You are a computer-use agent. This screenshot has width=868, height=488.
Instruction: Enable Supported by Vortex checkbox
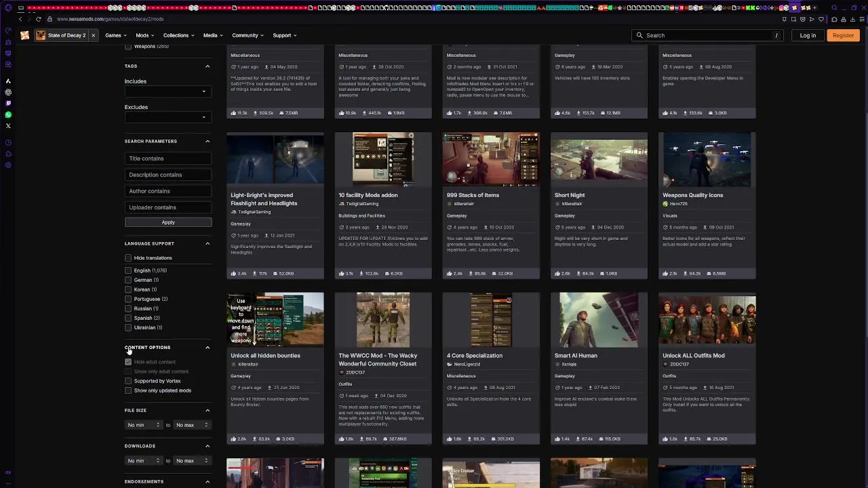(128, 381)
